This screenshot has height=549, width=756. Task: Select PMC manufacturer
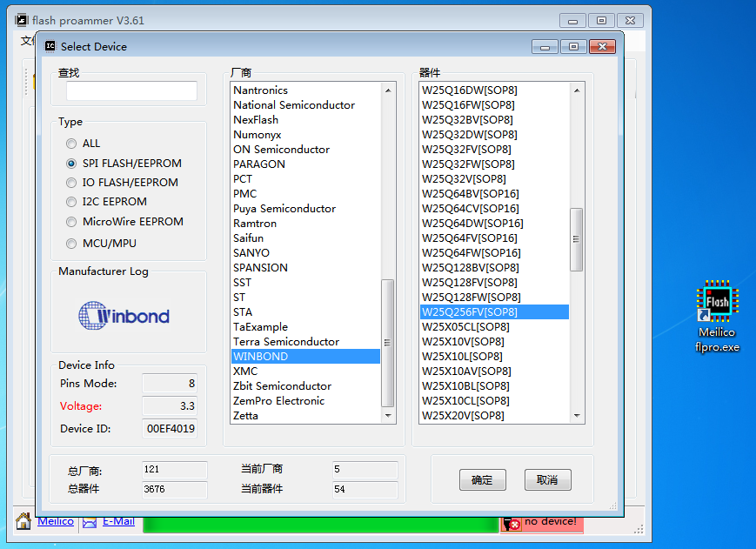tap(305, 194)
